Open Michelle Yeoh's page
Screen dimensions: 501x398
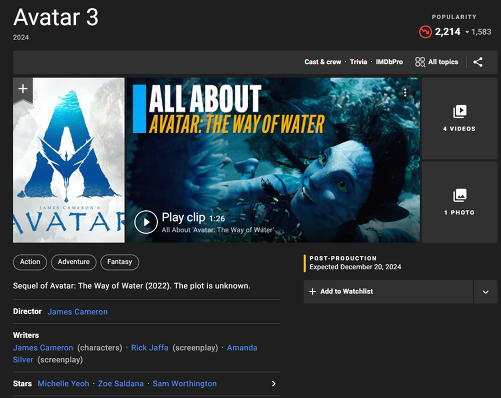click(63, 384)
